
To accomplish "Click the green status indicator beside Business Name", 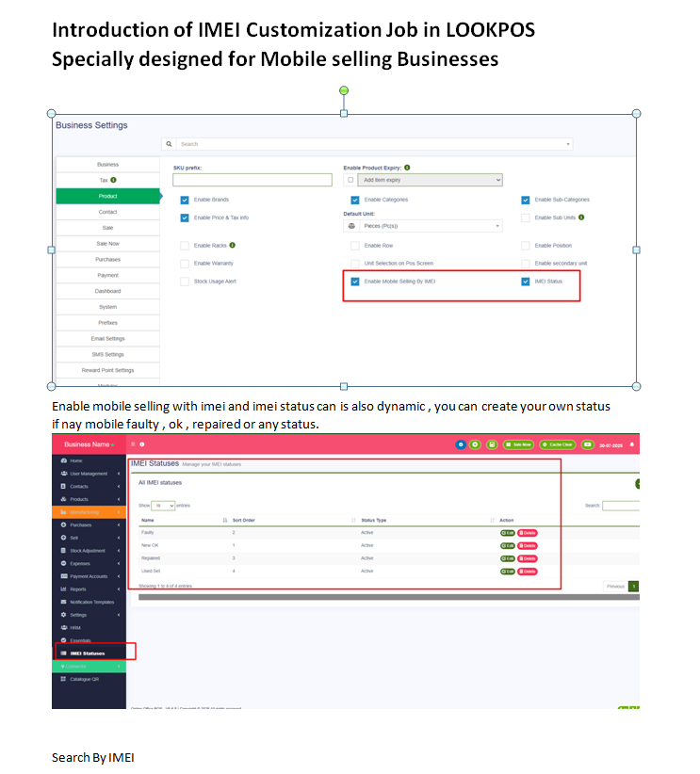I will coord(112,443).
